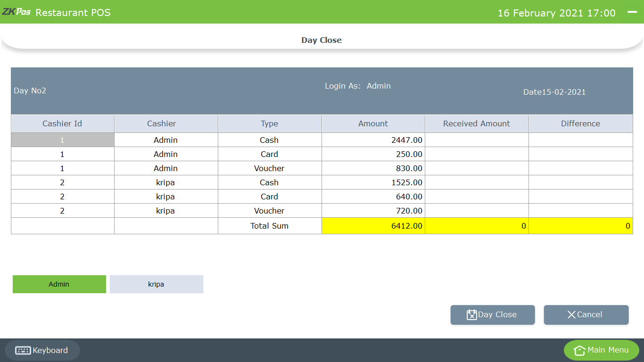Click the ZKPos logo in header
The height and width of the screenshot is (362, 644).
pyautogui.click(x=16, y=12)
